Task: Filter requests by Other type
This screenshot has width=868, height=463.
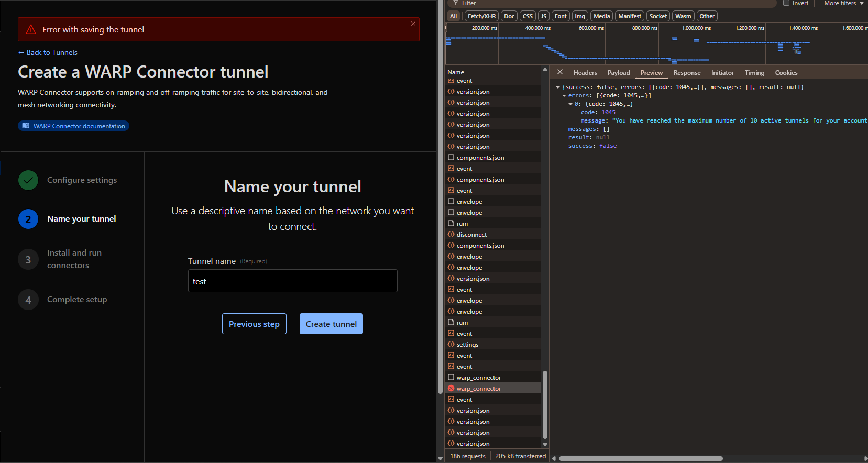Action: [x=707, y=16]
